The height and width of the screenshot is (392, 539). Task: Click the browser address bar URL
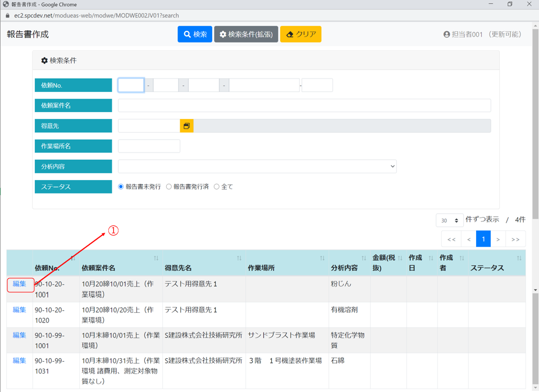pos(97,16)
